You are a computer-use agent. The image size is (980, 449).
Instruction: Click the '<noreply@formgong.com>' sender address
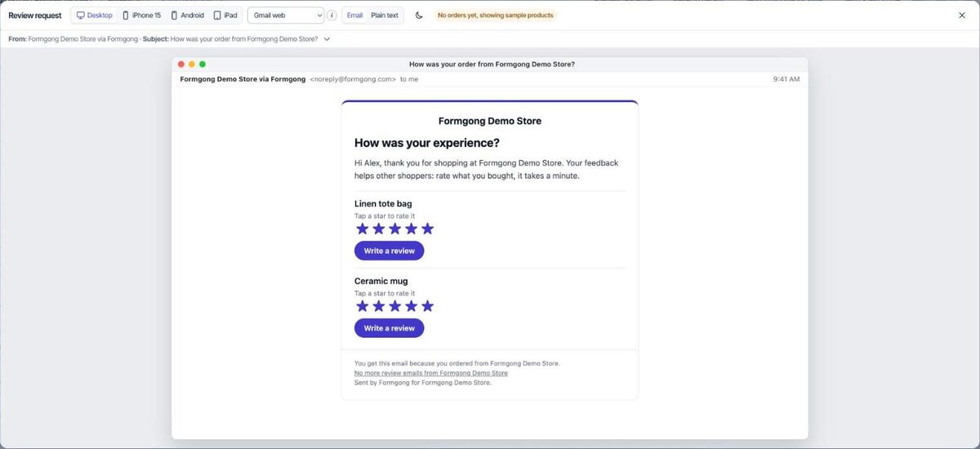click(353, 79)
